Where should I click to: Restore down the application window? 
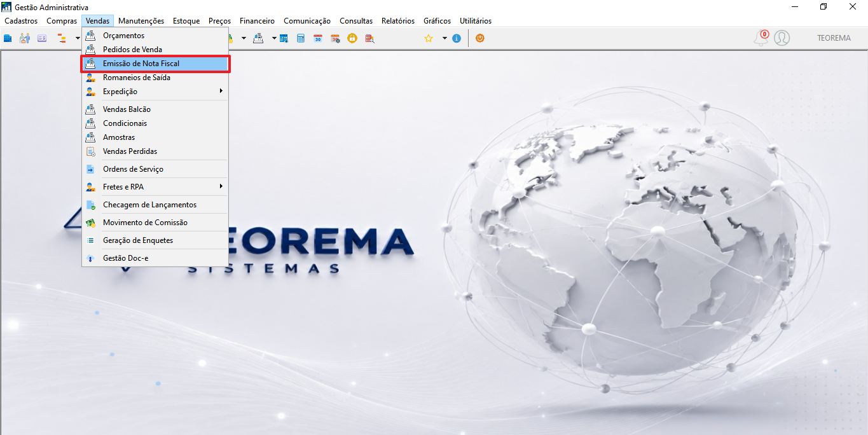[x=823, y=6]
